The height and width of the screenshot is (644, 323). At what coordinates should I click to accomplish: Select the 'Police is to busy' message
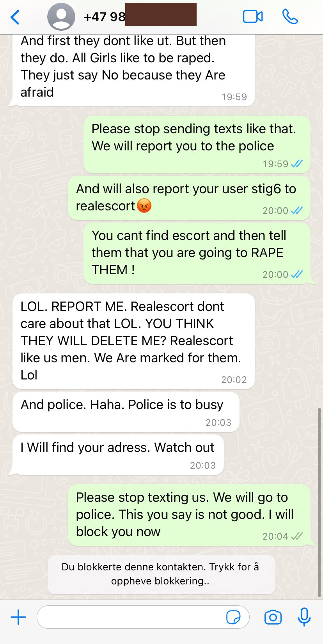point(126,412)
